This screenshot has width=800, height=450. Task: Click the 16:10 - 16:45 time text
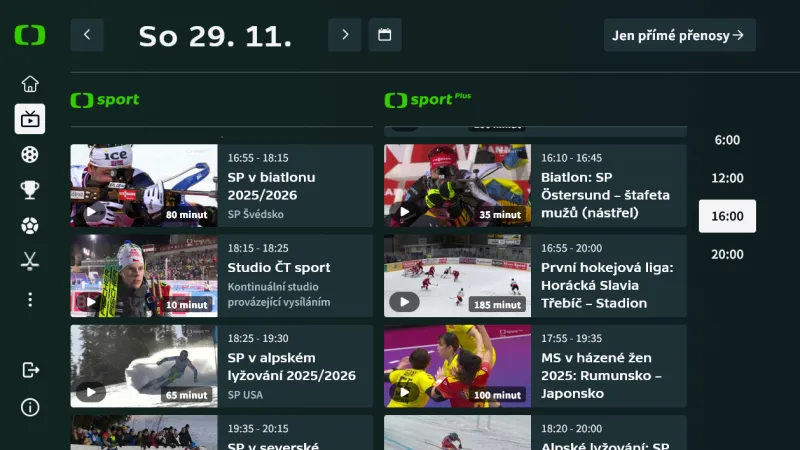pos(571,158)
